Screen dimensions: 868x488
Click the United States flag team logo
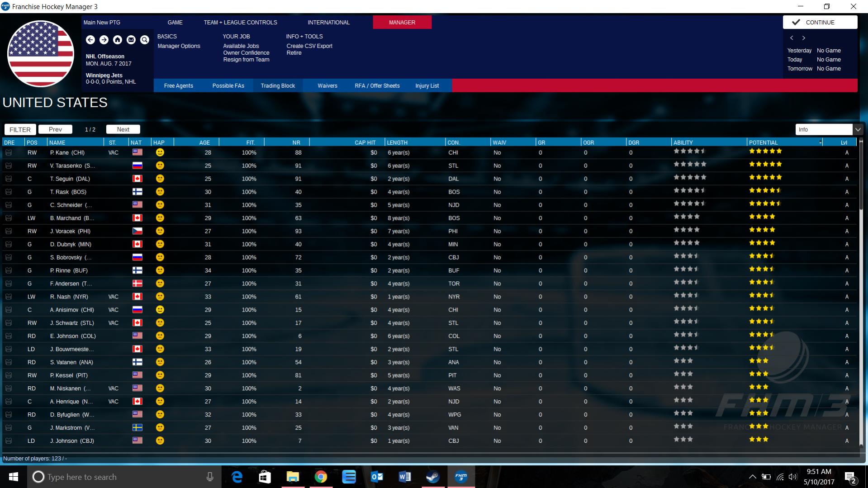click(41, 54)
